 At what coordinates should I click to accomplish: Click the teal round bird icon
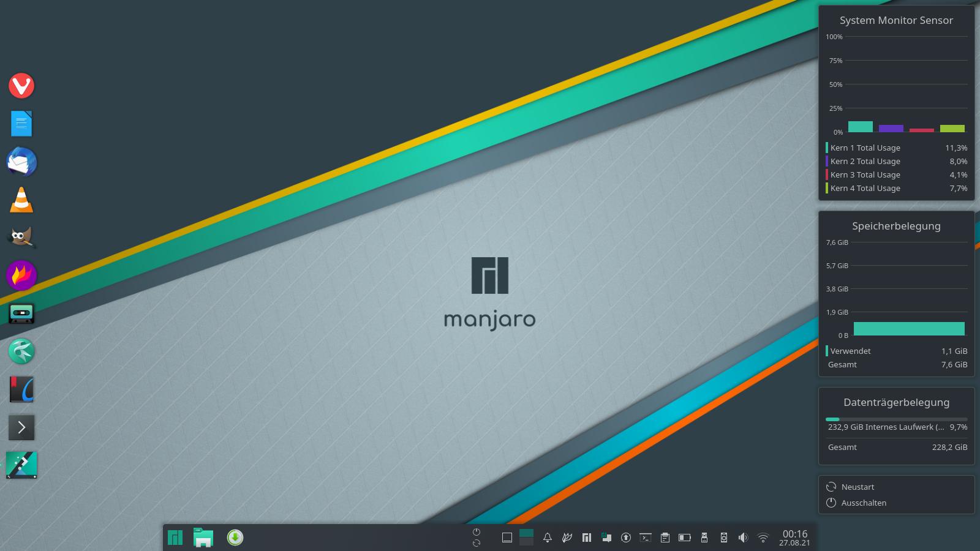pos(21,351)
